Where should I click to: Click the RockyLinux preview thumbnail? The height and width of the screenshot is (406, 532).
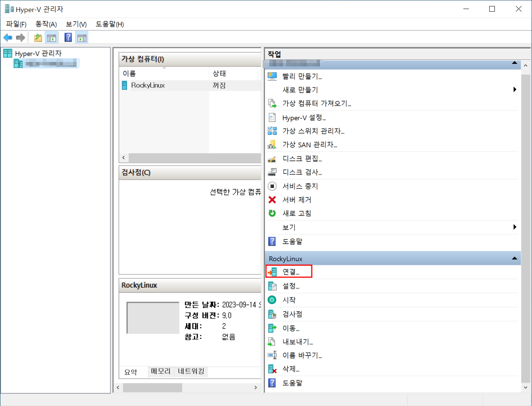click(153, 318)
